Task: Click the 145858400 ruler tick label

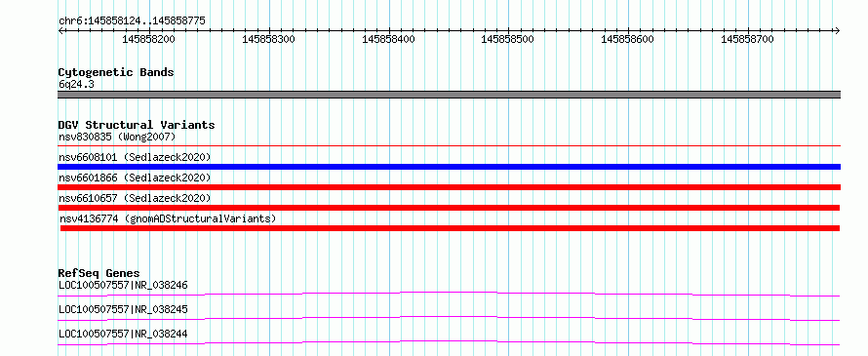Action: (x=388, y=39)
